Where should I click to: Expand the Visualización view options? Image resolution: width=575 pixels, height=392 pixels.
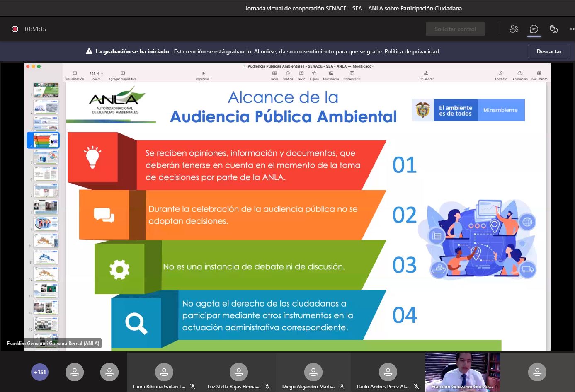click(75, 73)
